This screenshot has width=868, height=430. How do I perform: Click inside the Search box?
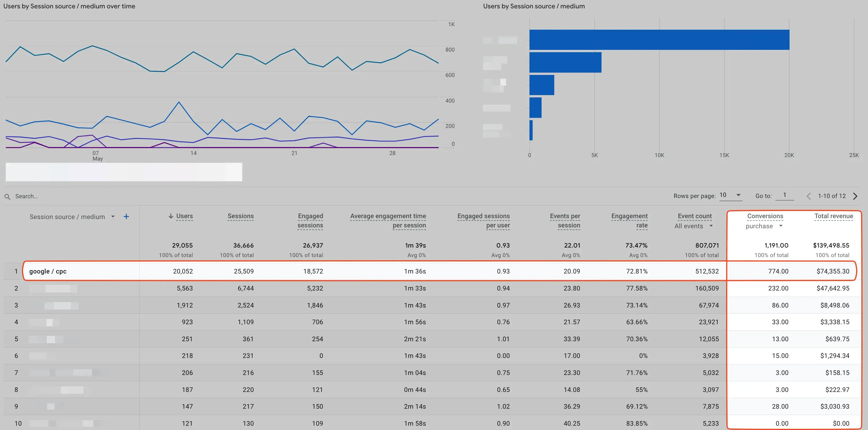coord(40,196)
